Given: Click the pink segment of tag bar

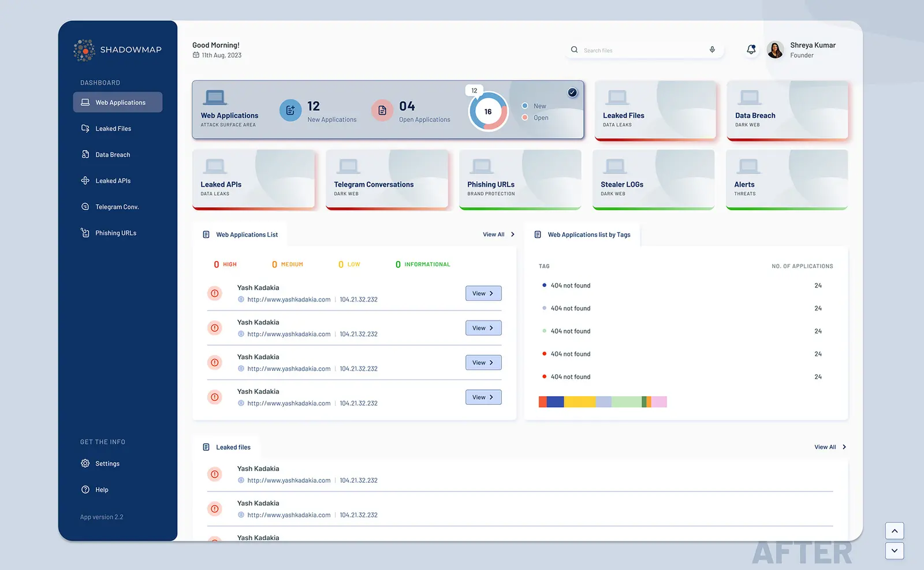Looking at the screenshot, I should [x=659, y=402].
